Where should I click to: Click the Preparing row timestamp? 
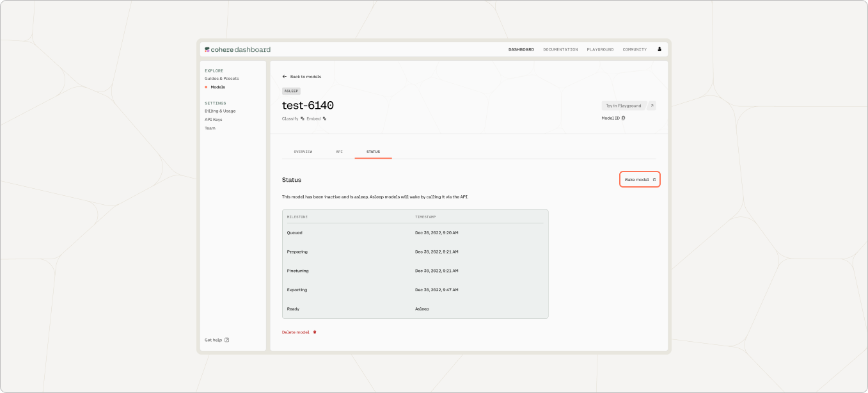point(436,252)
